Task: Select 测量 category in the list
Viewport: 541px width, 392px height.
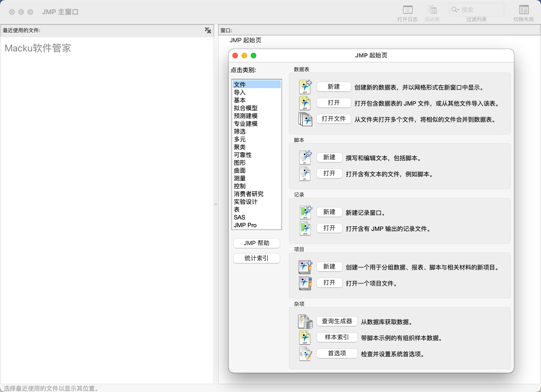Action: [x=257, y=178]
